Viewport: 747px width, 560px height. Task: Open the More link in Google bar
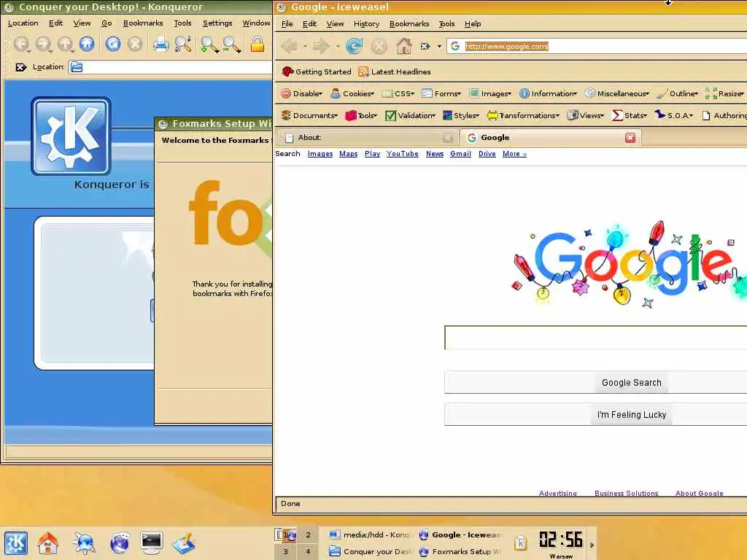pyautogui.click(x=514, y=154)
